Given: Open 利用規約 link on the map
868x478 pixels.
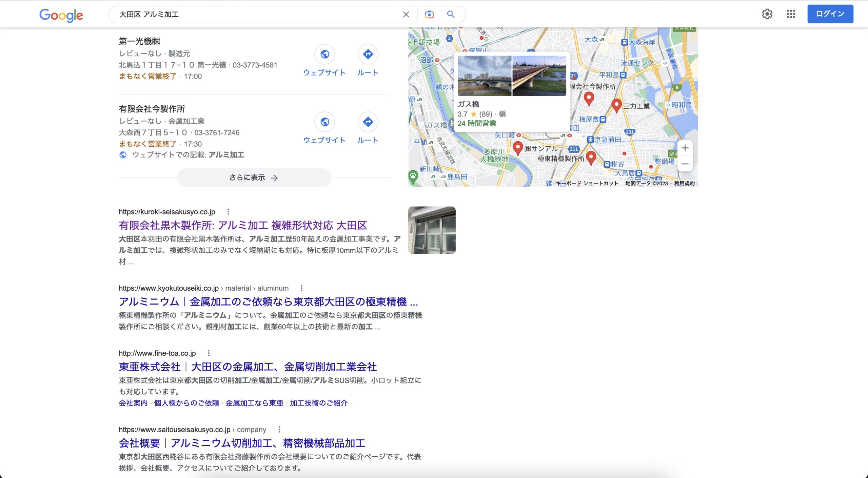Looking at the screenshot, I should click(x=684, y=183).
